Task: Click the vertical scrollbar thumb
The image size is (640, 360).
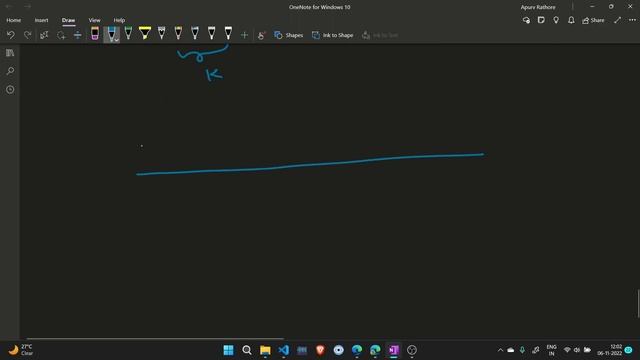Action: [638, 303]
